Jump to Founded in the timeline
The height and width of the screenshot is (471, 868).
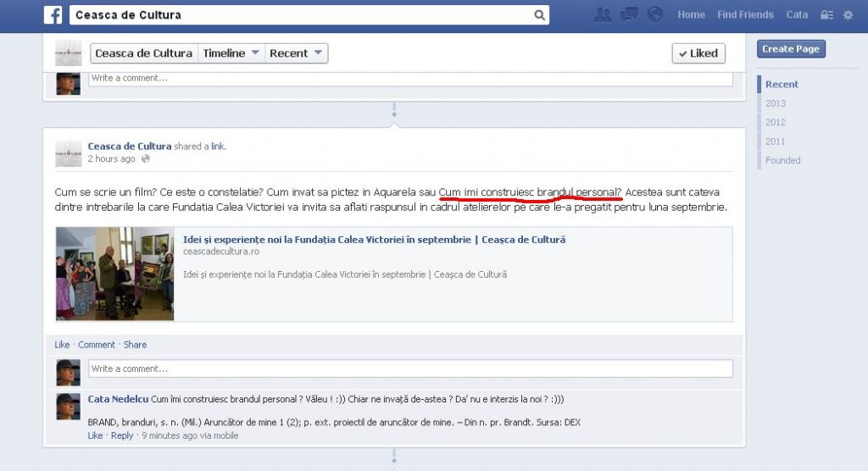[x=782, y=160]
